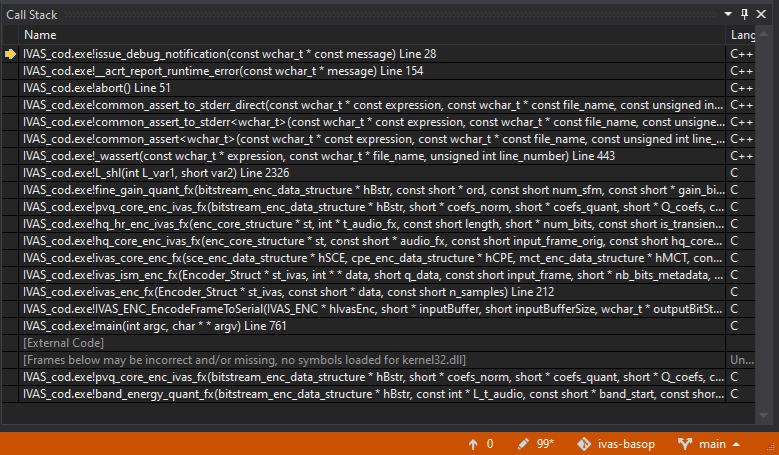Click the auto-hide pin icon

pyautogui.click(x=744, y=12)
